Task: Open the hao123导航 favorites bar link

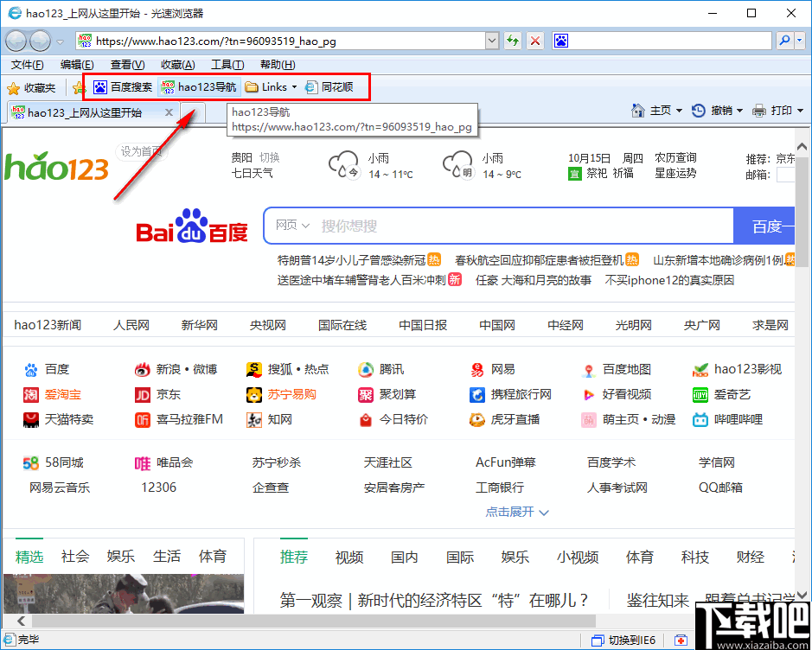Action: 200,87
